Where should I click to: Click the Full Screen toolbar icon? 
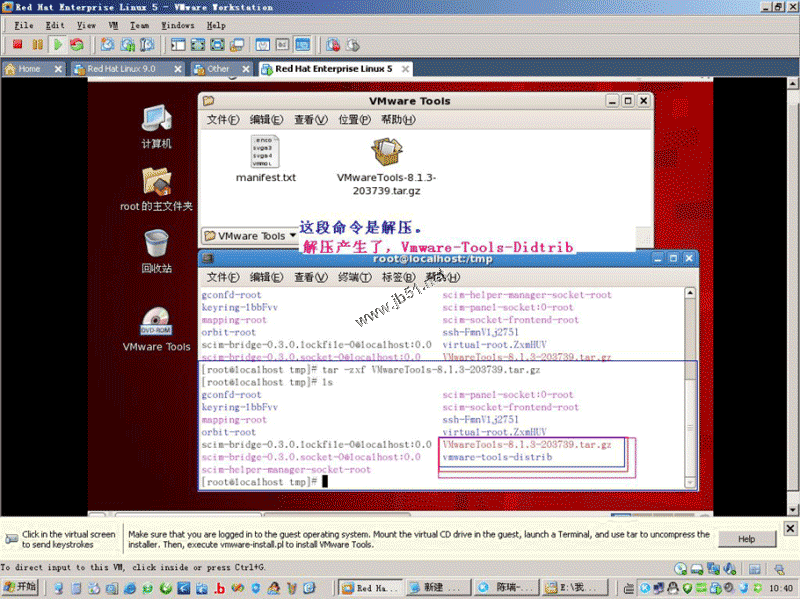tap(217, 45)
